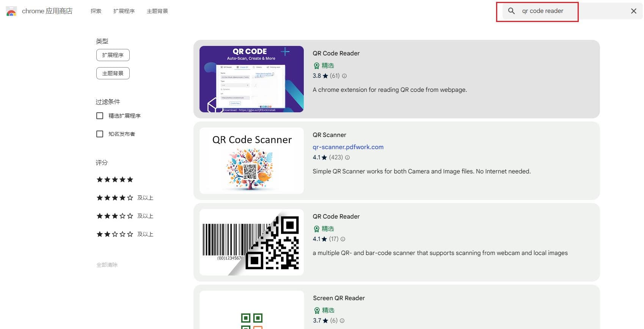Open barcode and QR image thumbnail

click(251, 242)
